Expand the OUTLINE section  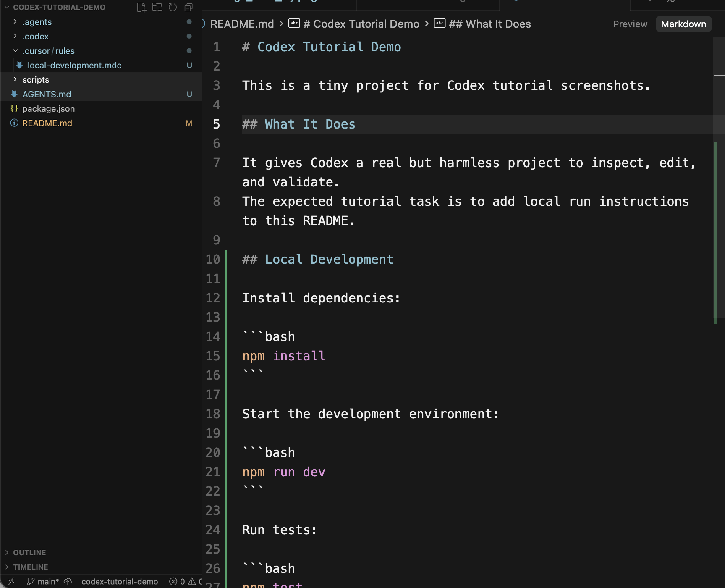click(x=7, y=552)
